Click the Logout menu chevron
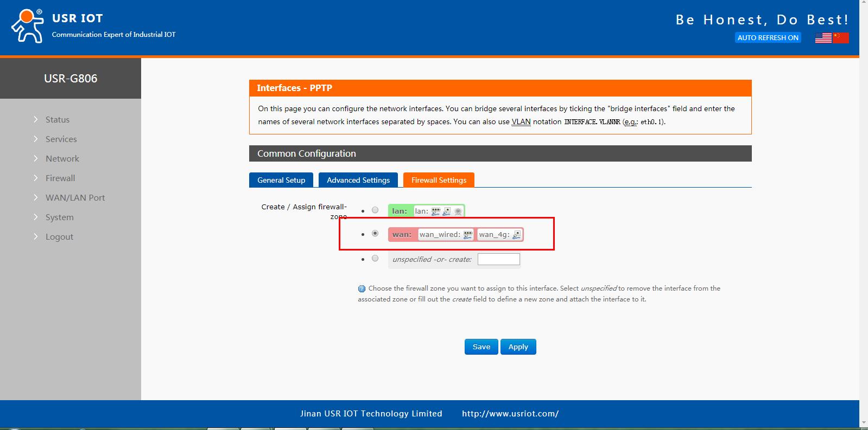The width and height of the screenshot is (868, 430). tap(36, 236)
